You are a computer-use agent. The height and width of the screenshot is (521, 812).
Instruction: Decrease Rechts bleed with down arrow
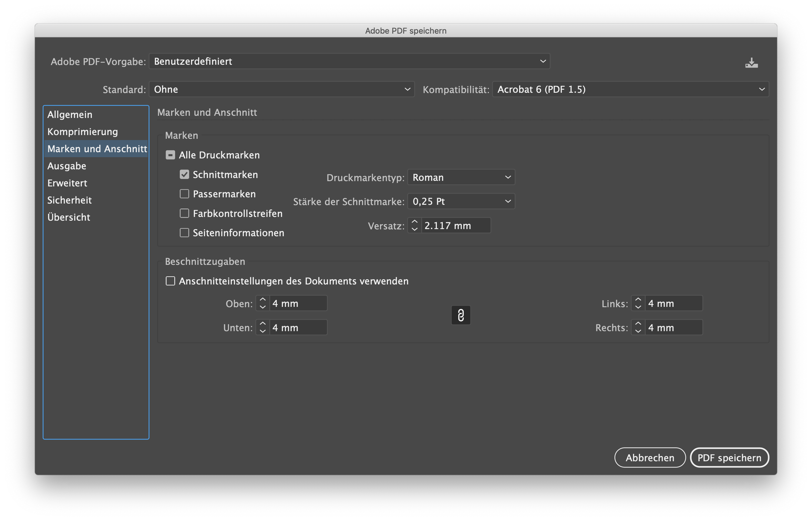click(x=638, y=331)
